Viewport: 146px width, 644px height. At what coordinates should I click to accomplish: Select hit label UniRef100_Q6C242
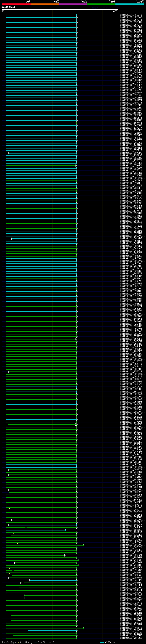pos(131,180)
